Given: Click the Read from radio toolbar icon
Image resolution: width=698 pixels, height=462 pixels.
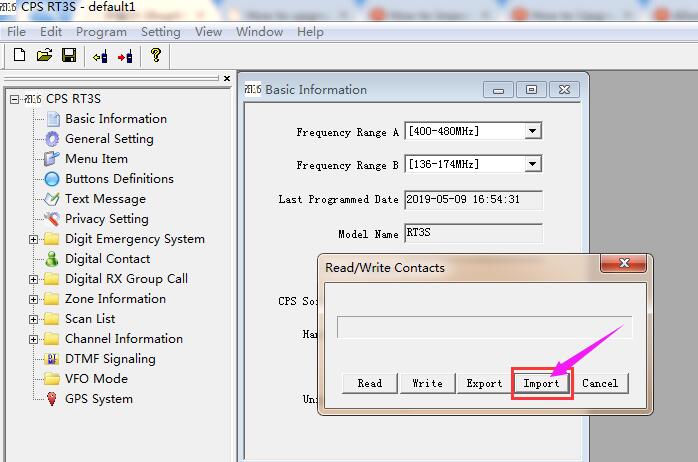Looking at the screenshot, I should (100, 56).
